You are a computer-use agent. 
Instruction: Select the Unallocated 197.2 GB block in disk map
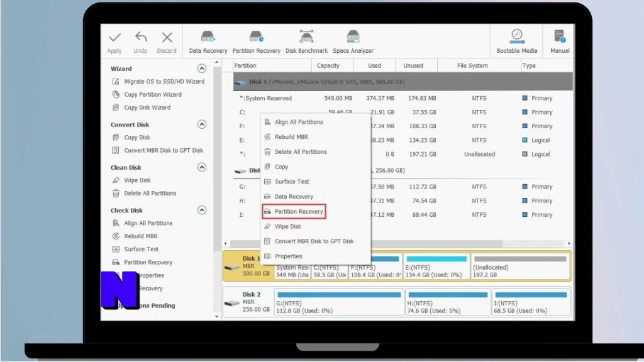(x=520, y=266)
